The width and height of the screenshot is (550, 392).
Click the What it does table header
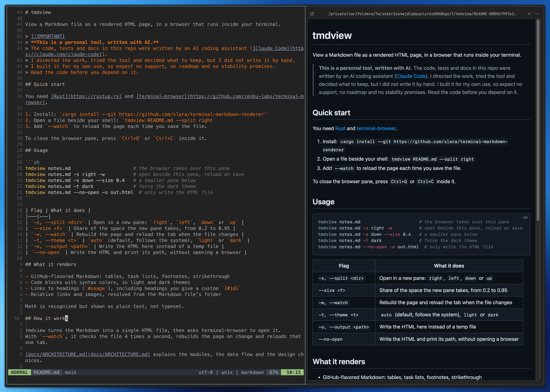(449, 266)
